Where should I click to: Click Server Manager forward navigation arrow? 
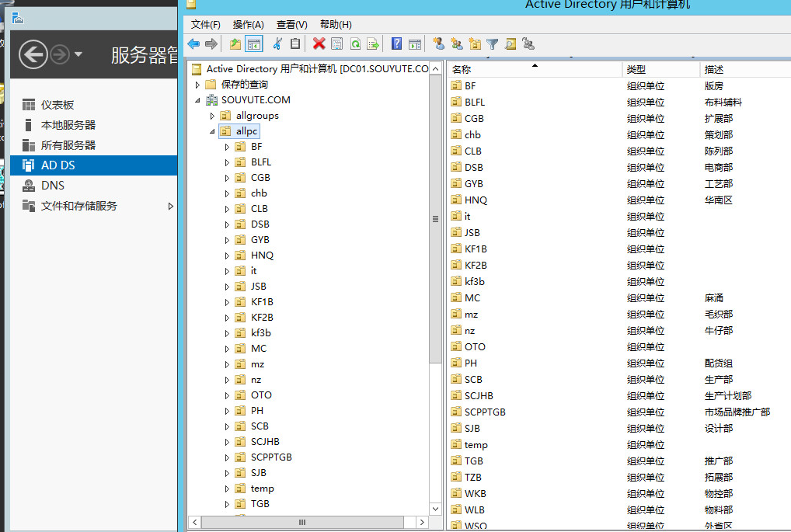(x=60, y=54)
